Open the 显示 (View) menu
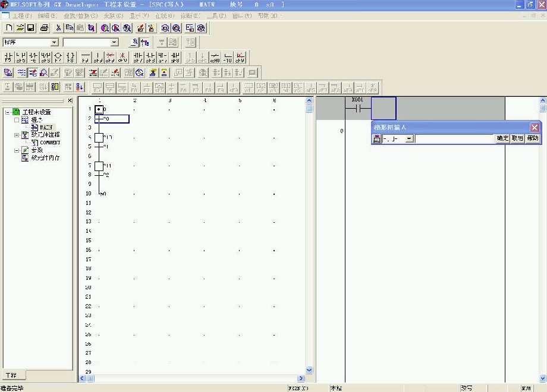Screen dimensions: 547x392 [x=139, y=15]
